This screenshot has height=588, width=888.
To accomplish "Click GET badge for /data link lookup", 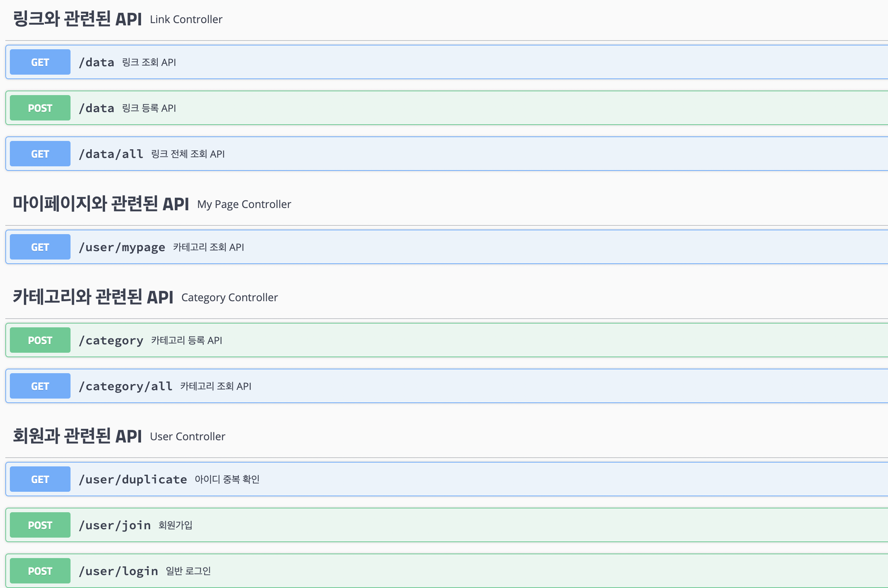I will 40,62.
